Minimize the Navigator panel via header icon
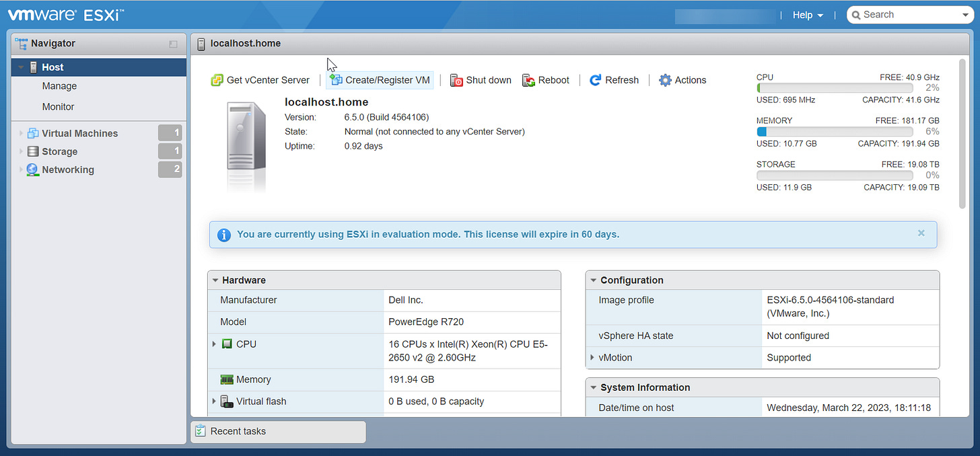 (x=174, y=44)
